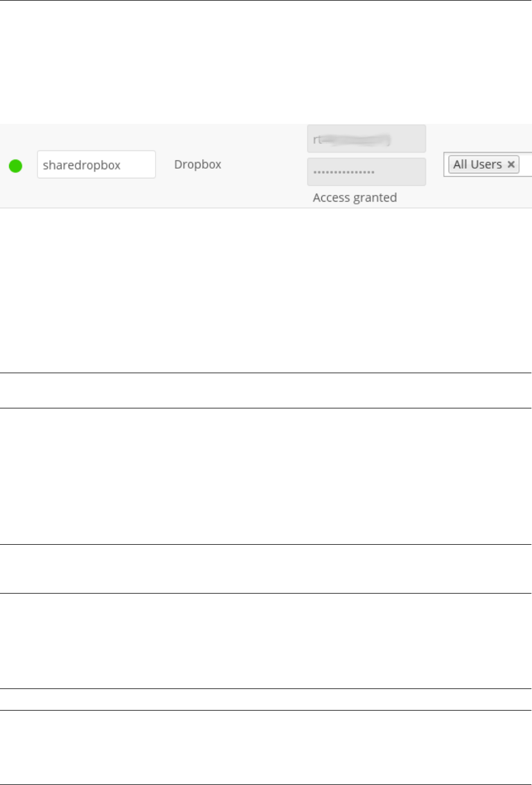Open the applicable users selector beside All Users

point(526,165)
